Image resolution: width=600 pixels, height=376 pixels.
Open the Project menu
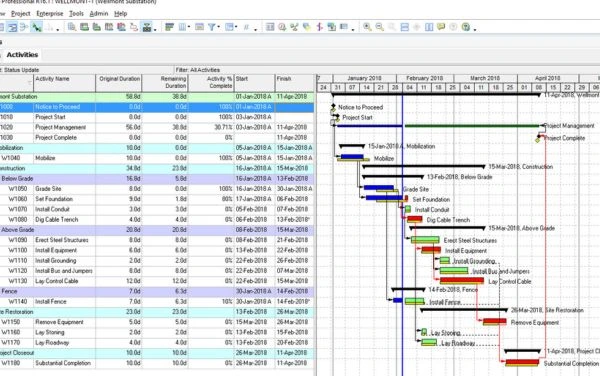click(x=21, y=13)
